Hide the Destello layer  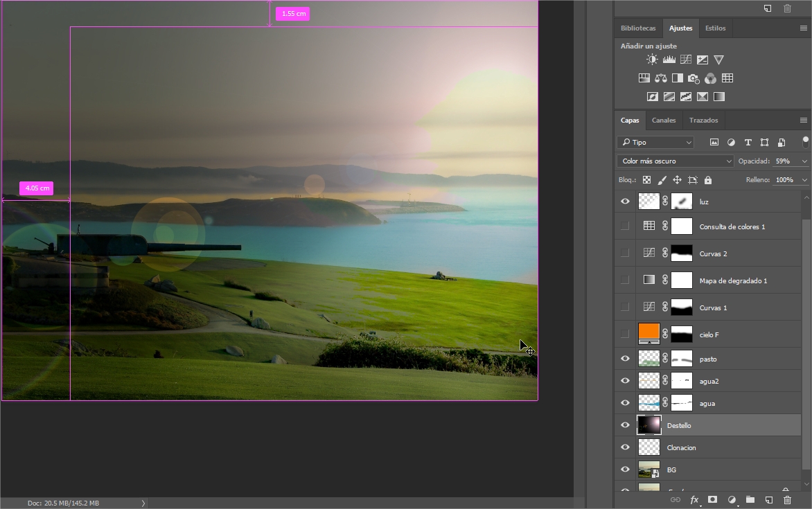(x=625, y=425)
